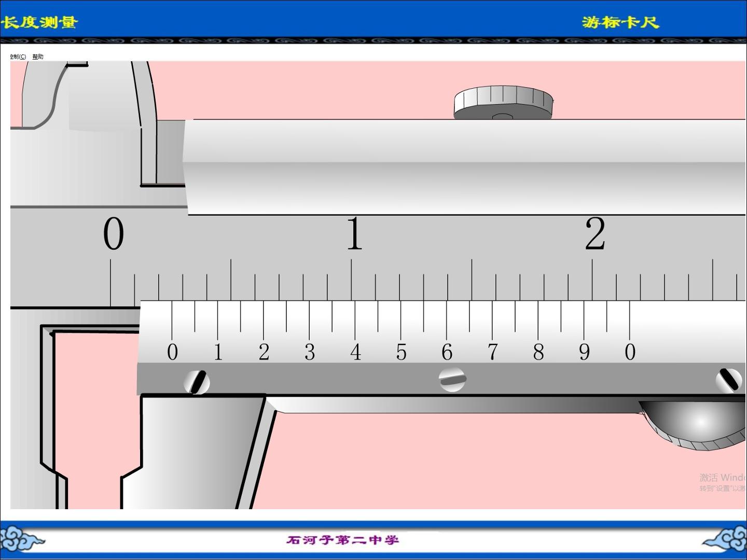Click the vernier scale number 9

click(x=584, y=352)
